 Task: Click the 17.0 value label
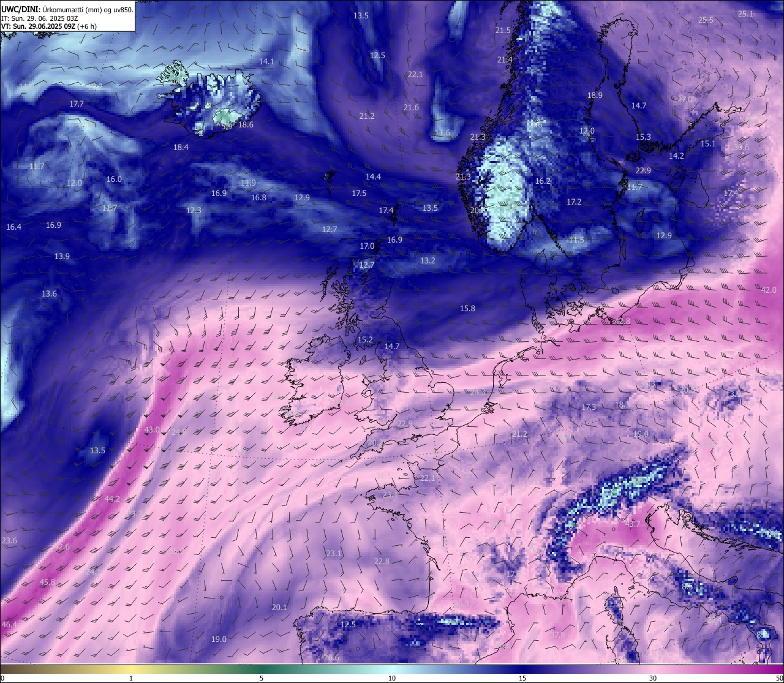pyautogui.click(x=367, y=246)
